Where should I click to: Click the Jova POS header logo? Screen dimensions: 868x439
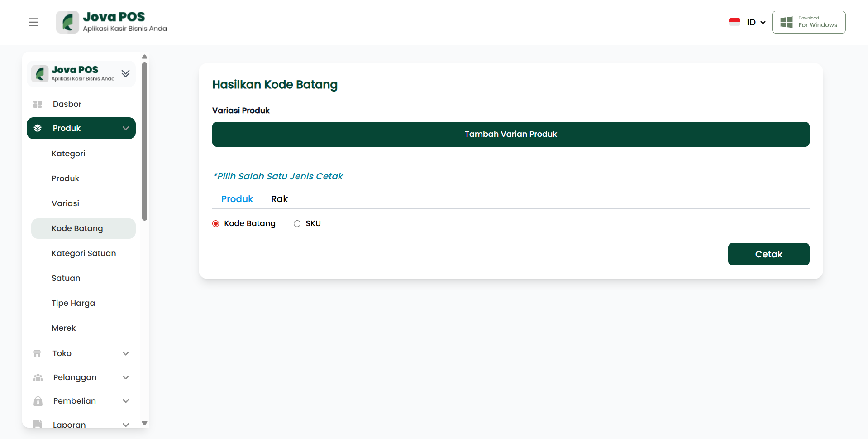pyautogui.click(x=112, y=22)
